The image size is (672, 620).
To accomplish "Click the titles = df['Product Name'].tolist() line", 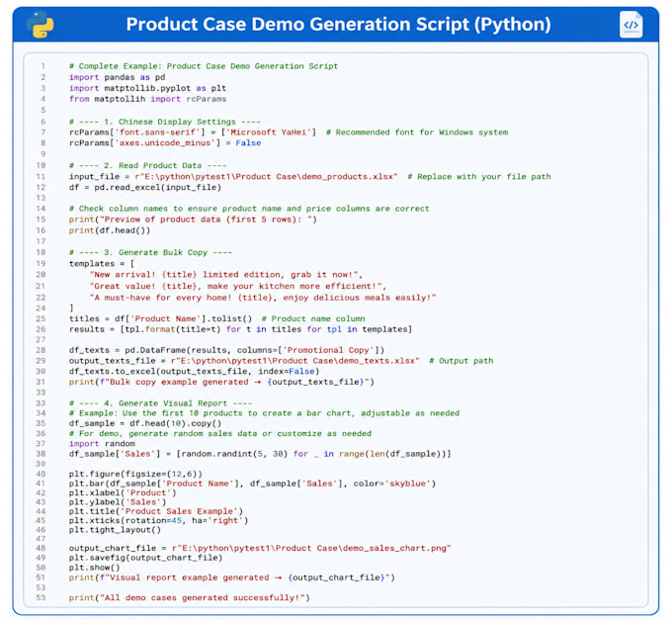I will pos(161,318).
